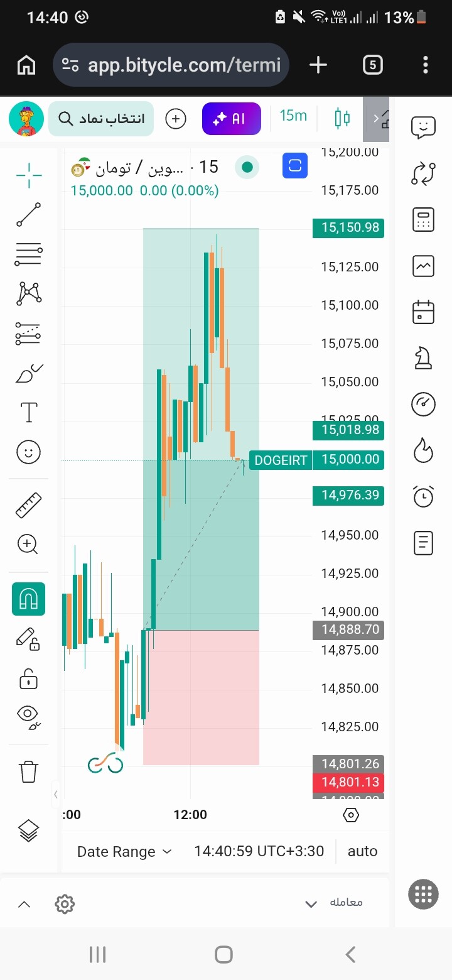This screenshot has height=980, width=452.
Task: Click the انتخاب نماد symbol search field
Action: pos(101,119)
